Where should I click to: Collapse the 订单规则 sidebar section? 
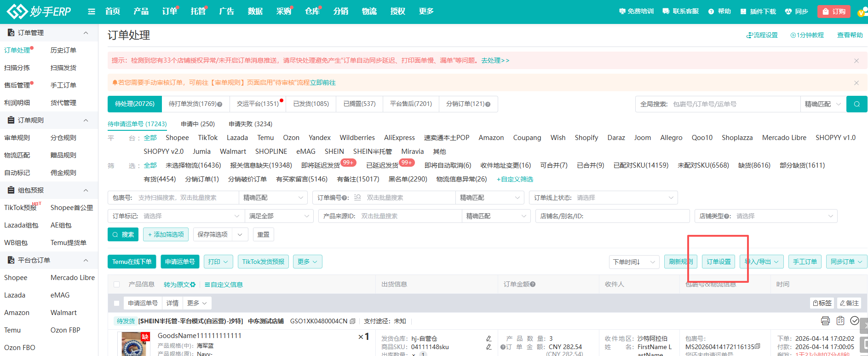tap(86, 120)
